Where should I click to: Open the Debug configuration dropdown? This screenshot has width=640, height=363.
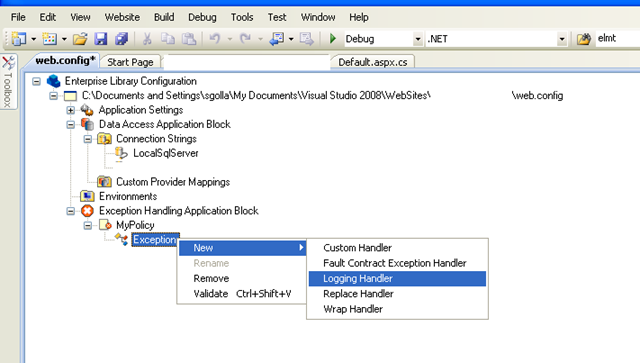tap(418, 39)
